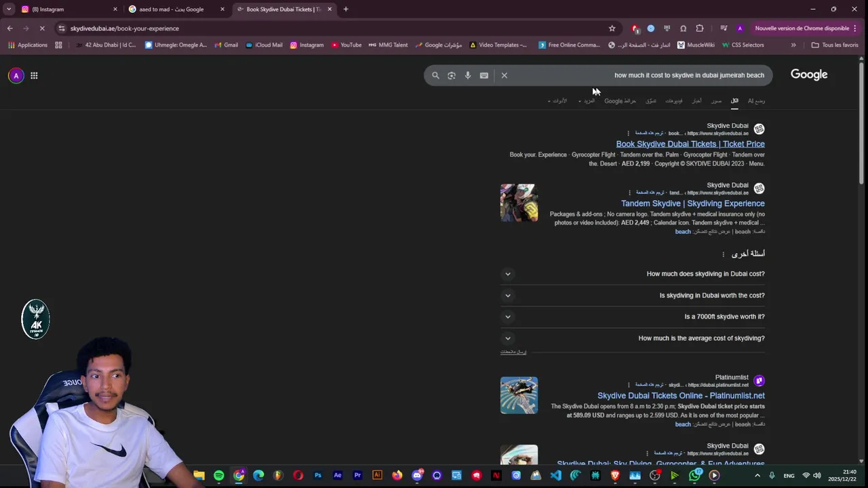The image size is (868, 488).
Task: Select the AI mode search tab
Action: (x=756, y=101)
